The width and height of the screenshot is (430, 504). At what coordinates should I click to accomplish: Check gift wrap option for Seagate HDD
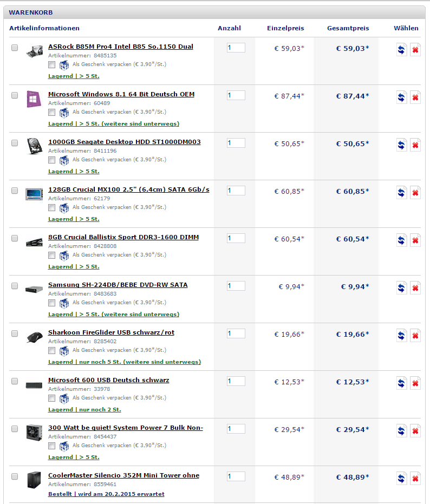(51, 160)
